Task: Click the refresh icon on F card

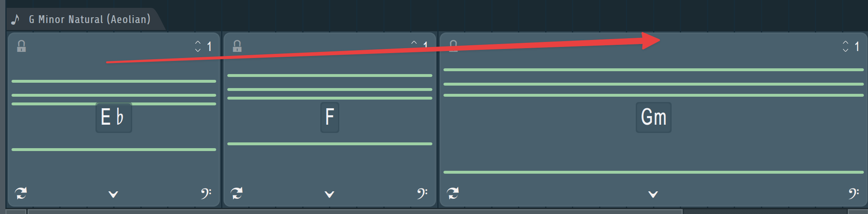Action: coord(237,193)
